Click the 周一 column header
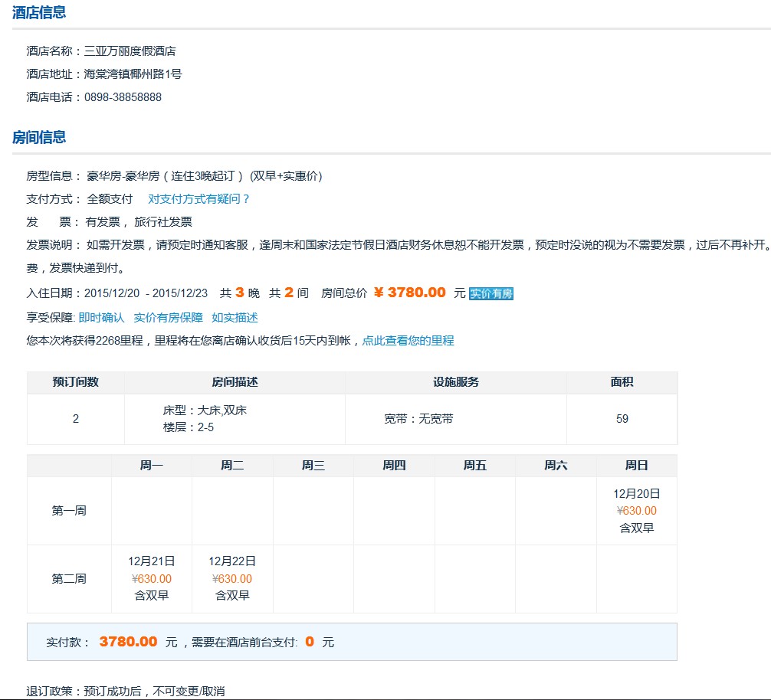 [152, 466]
